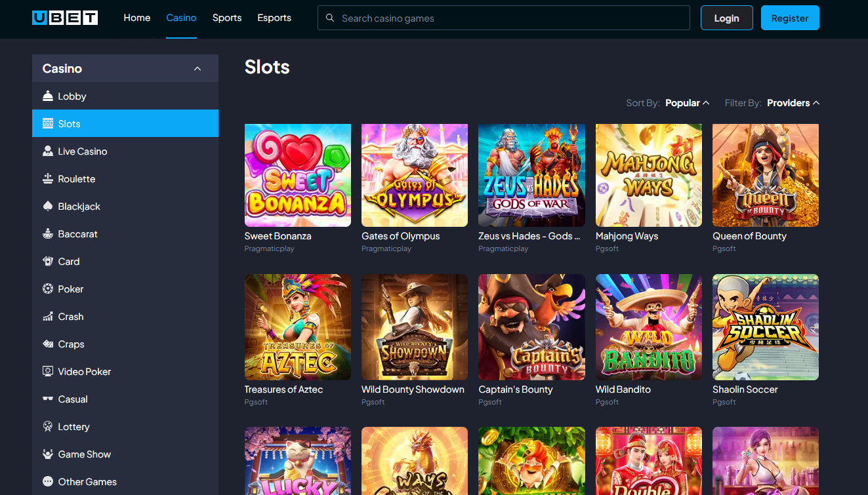The image size is (868, 495).
Task: Select the Casino tab in header
Action: 181,18
